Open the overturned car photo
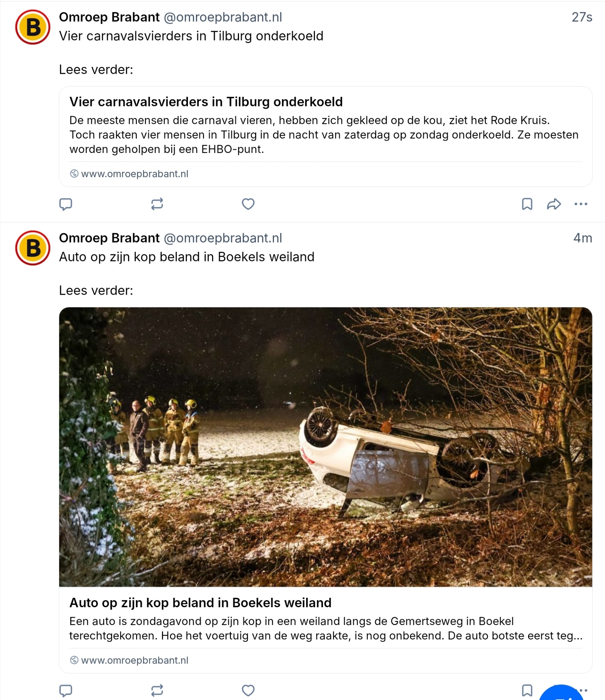 (325, 447)
